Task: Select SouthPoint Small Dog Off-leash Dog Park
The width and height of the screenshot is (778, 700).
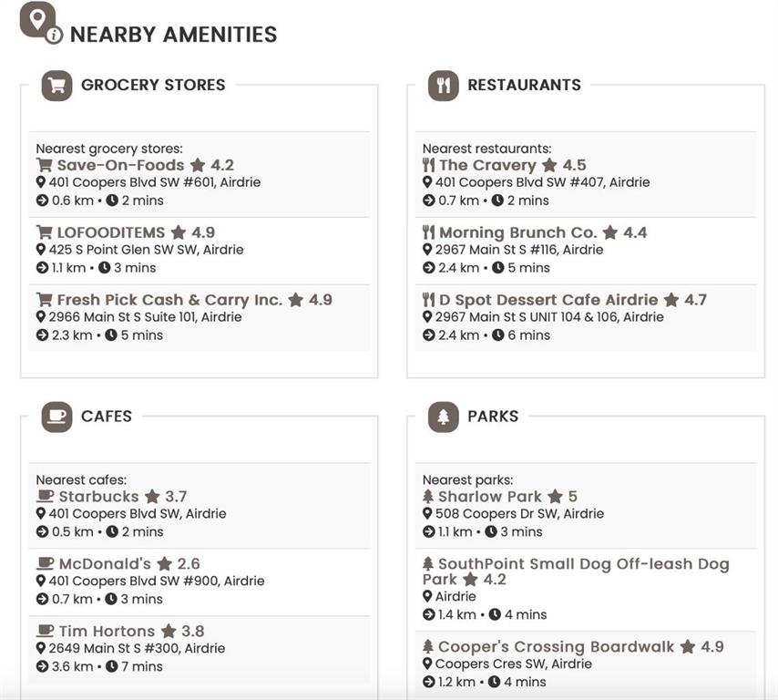Action: pos(576,571)
